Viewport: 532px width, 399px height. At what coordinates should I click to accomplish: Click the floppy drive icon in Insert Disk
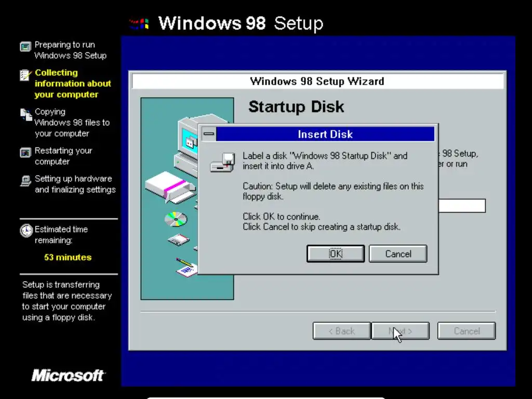222,163
